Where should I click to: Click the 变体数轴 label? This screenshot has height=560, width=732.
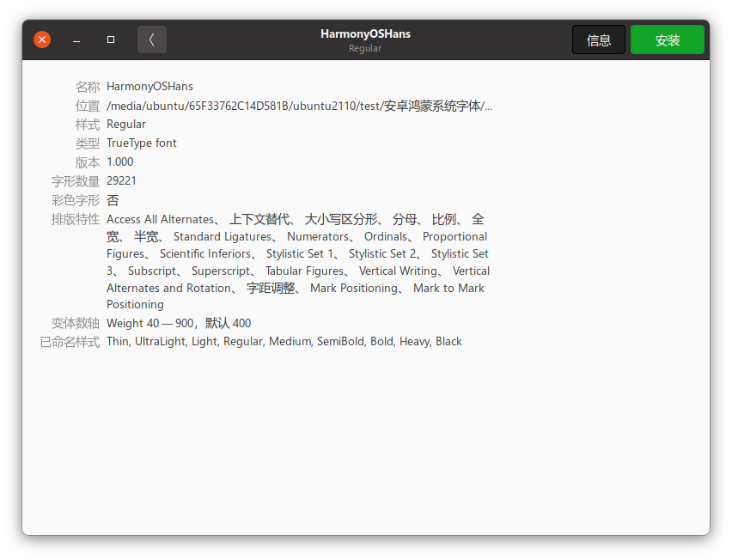coord(76,323)
